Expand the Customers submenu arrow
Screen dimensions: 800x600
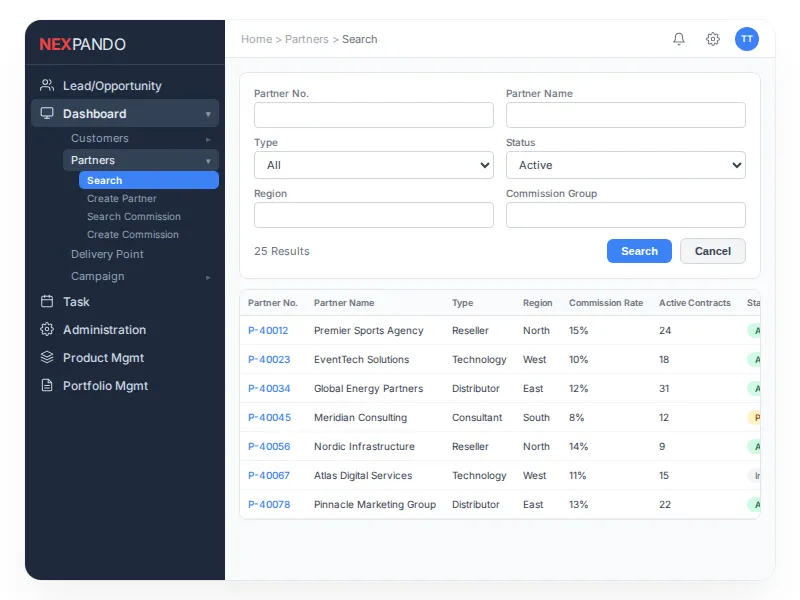(x=208, y=139)
